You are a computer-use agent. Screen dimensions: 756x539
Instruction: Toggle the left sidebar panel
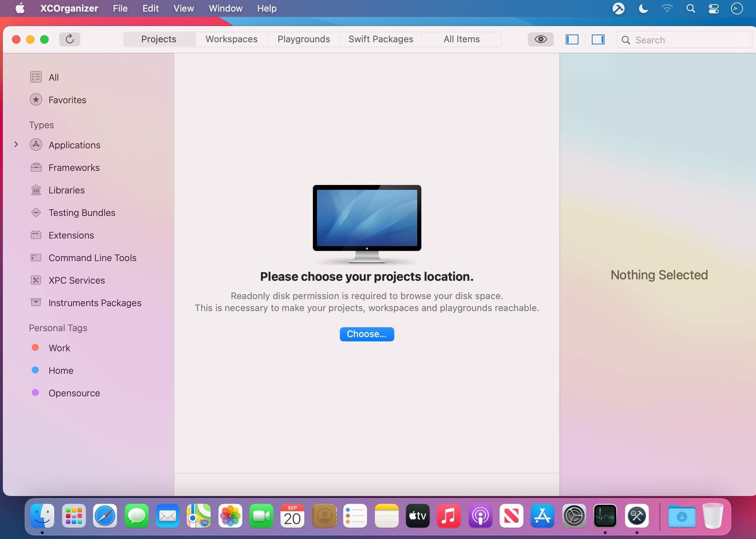coord(572,39)
